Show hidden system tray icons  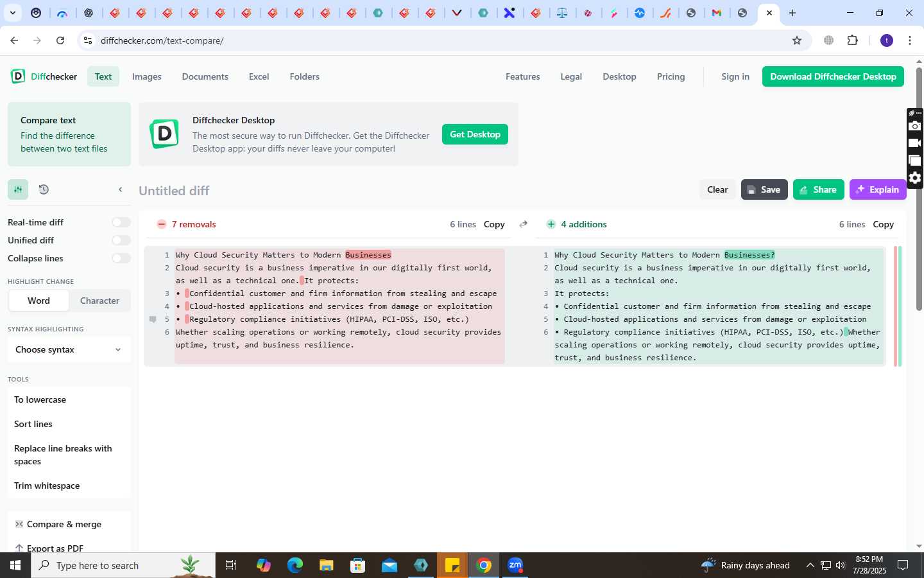pos(810,565)
